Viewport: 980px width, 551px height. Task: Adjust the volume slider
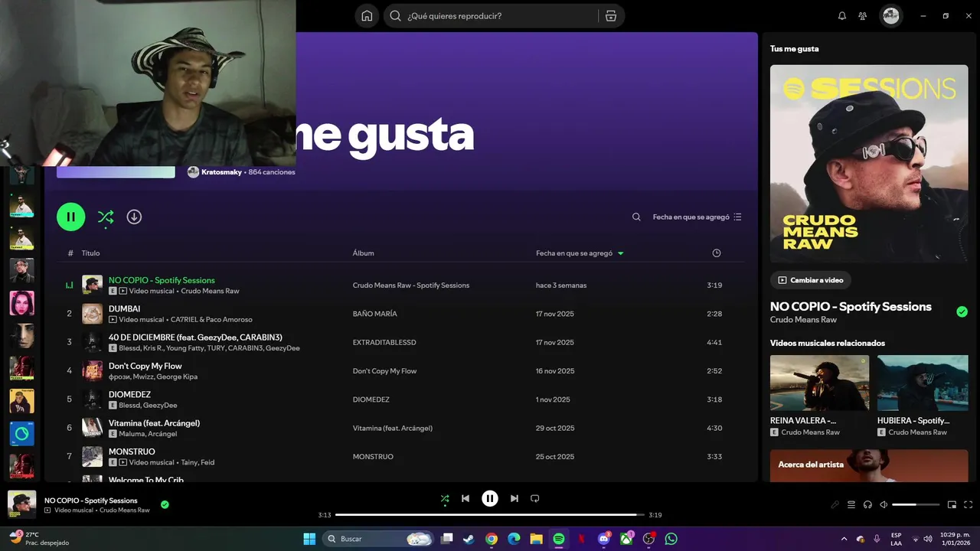916,504
